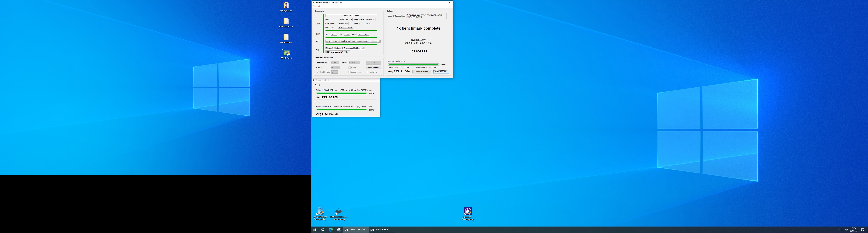Screen dimensions: 868x233
Task: Open the Action Center notifications icon
Action: coord(863,230)
